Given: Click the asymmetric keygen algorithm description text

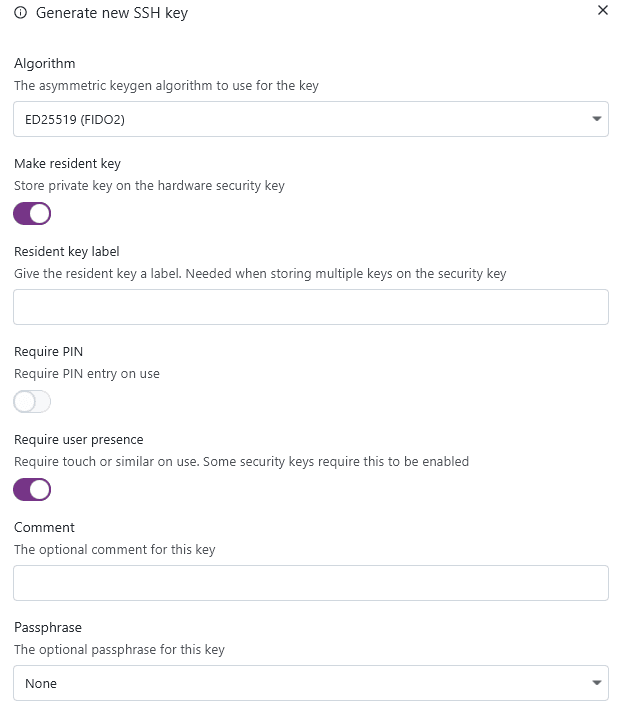Looking at the screenshot, I should point(166,86).
